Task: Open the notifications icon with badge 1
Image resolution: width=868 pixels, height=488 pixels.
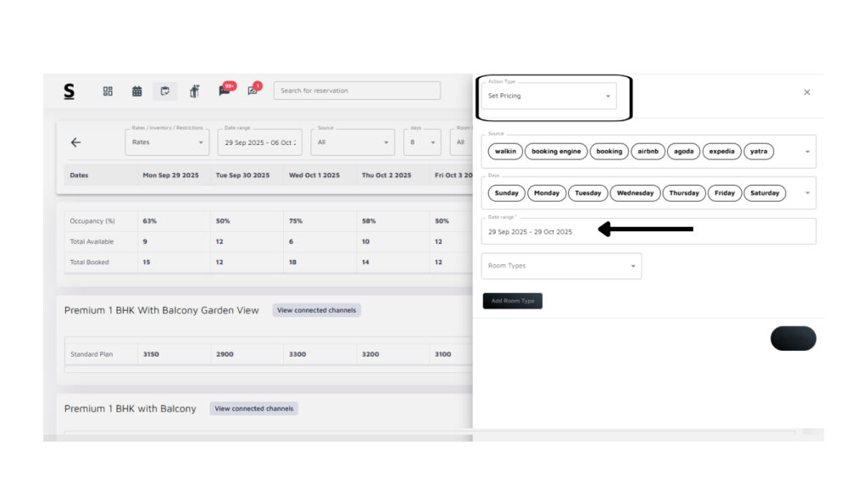Action: (x=253, y=91)
